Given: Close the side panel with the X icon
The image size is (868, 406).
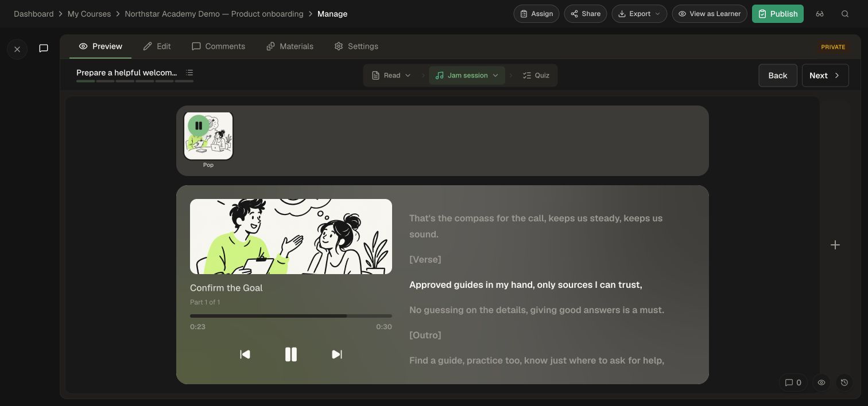Looking at the screenshot, I should [x=17, y=49].
